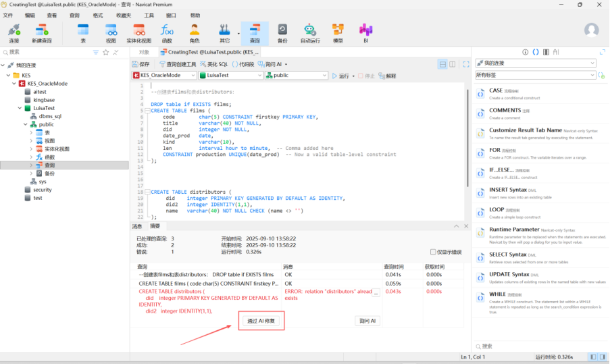This screenshot has height=364, width=610.
Task: Switch to the 消息 (Message) tab
Action: tap(137, 226)
